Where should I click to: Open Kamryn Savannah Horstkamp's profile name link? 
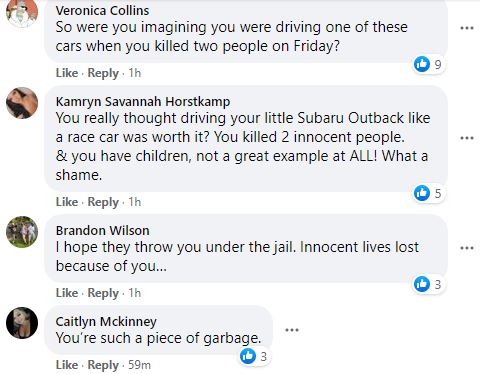pos(143,101)
